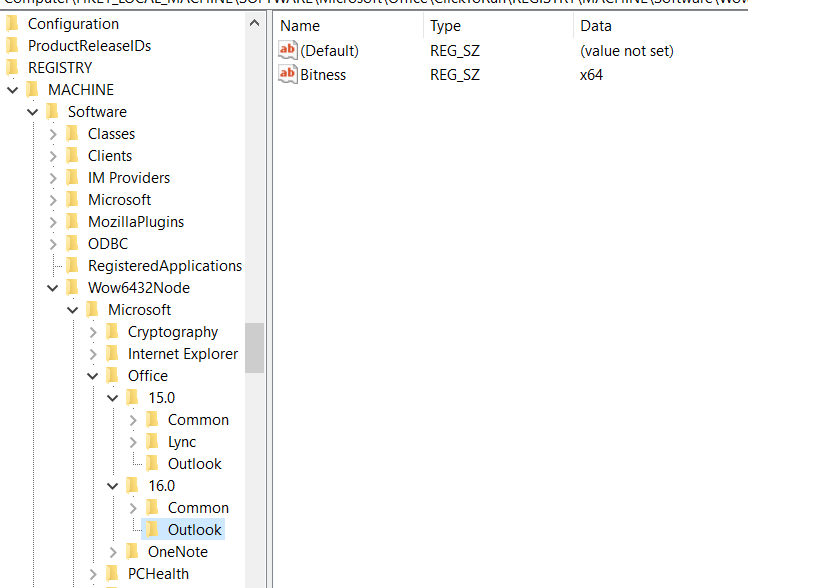The image size is (832, 588).
Task: Expand the Internet Explorer key
Action: (93, 354)
